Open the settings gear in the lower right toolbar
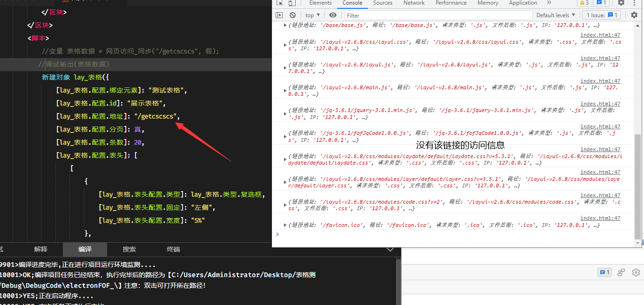 (636, 272)
